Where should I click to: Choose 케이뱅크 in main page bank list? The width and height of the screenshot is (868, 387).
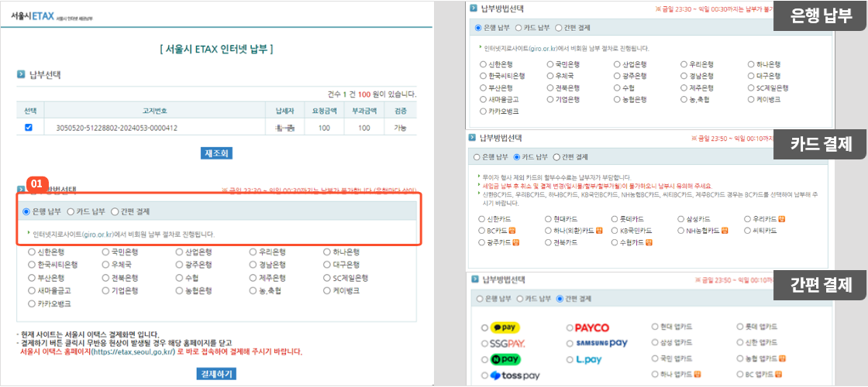tap(327, 290)
